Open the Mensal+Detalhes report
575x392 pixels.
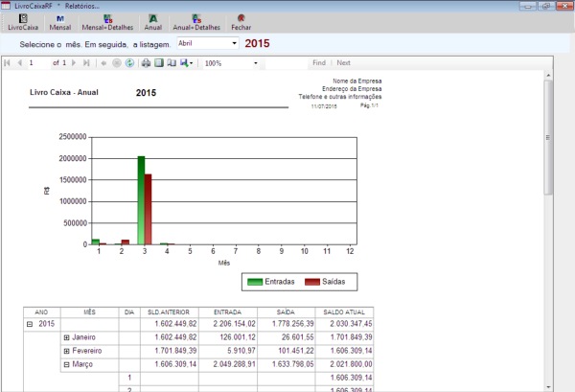click(x=107, y=23)
